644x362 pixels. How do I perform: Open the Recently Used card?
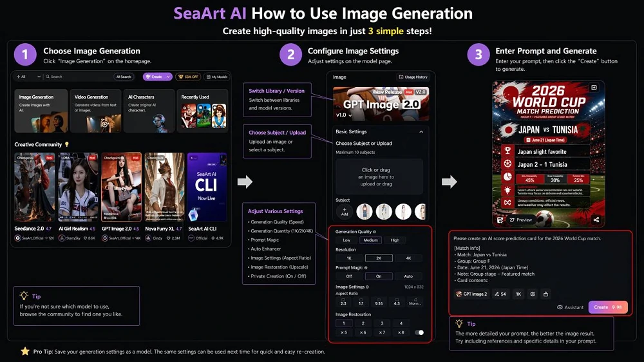pos(202,111)
